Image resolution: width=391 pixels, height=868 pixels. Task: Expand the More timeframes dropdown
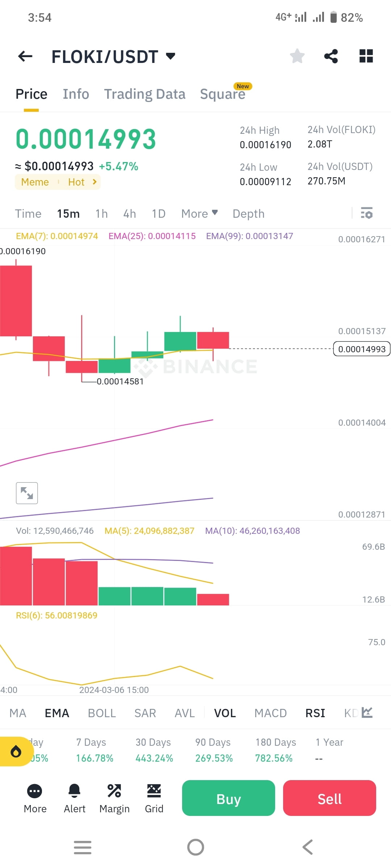point(199,213)
